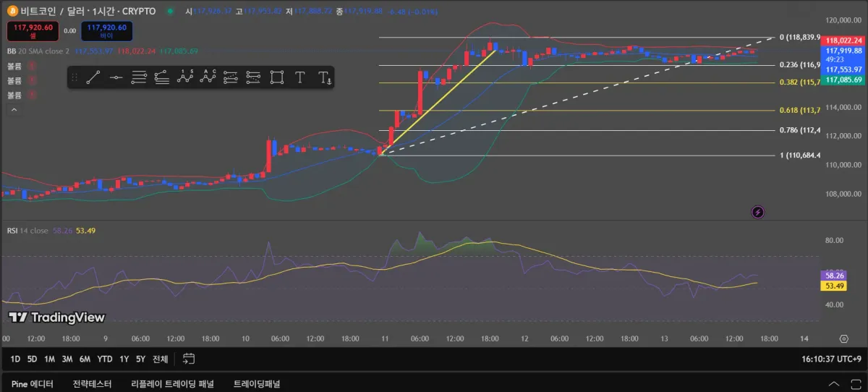
Task: Select the text annotation tool
Action: 300,77
